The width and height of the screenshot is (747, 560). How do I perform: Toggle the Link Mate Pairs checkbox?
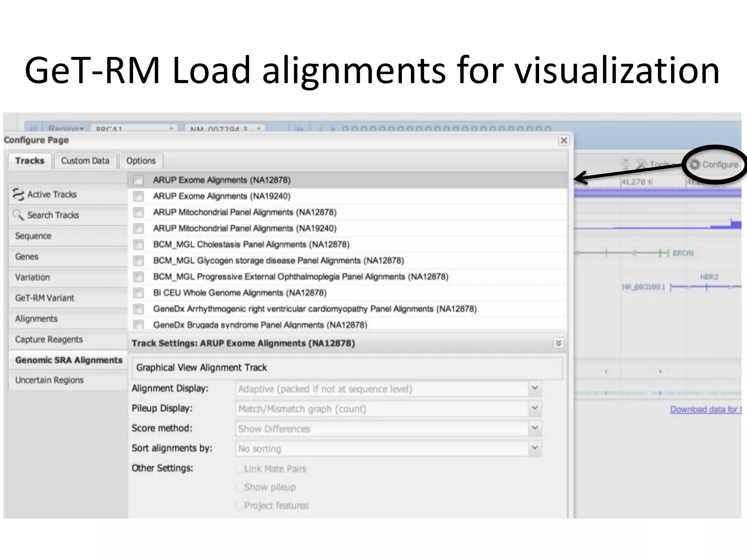click(x=240, y=468)
